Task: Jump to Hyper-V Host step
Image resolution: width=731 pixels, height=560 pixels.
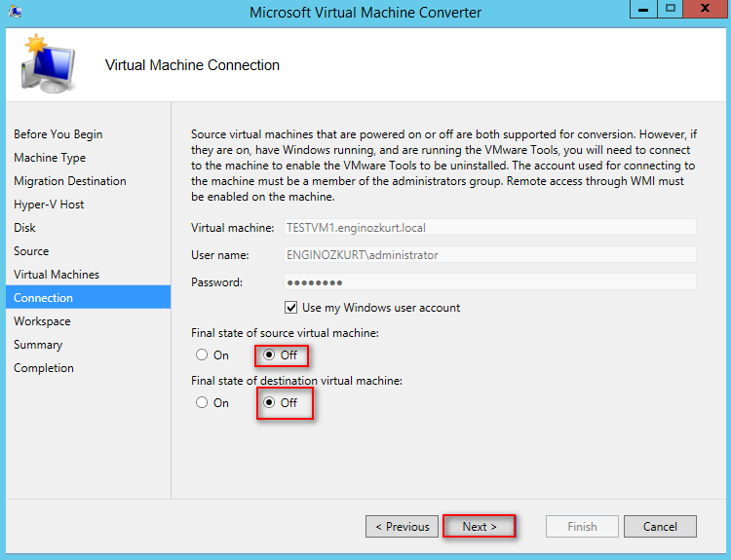Action: [x=49, y=205]
